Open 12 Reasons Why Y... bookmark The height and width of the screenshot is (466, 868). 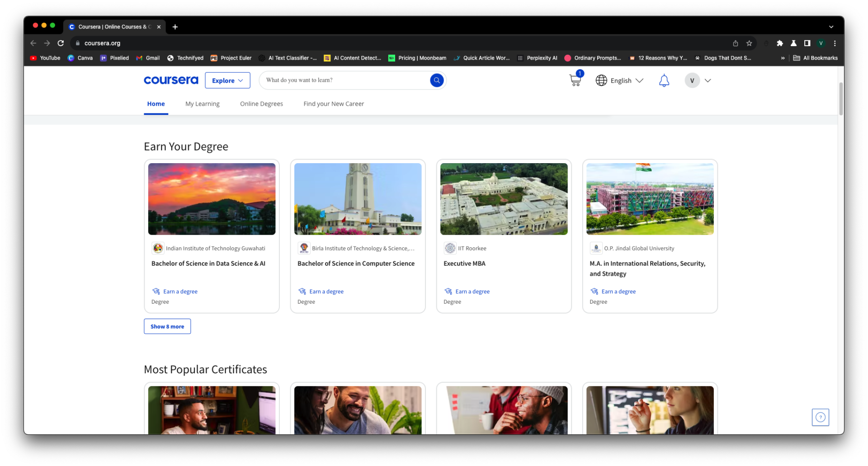(x=658, y=58)
